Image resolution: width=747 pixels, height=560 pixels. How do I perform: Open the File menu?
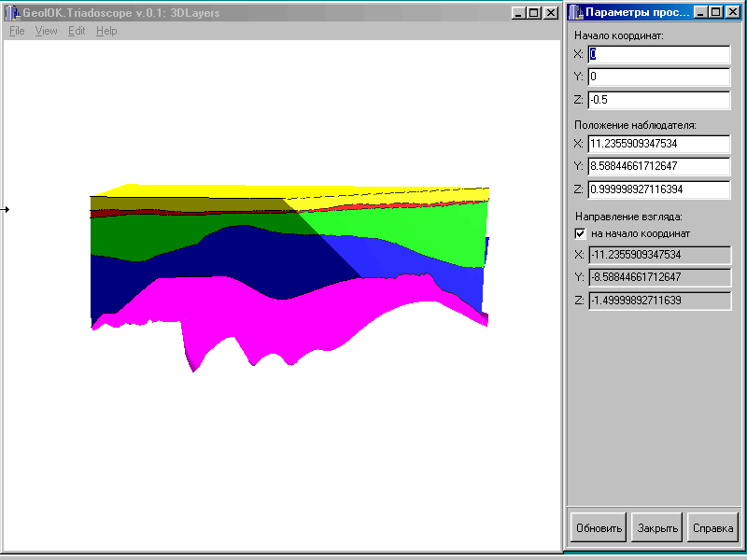(17, 31)
